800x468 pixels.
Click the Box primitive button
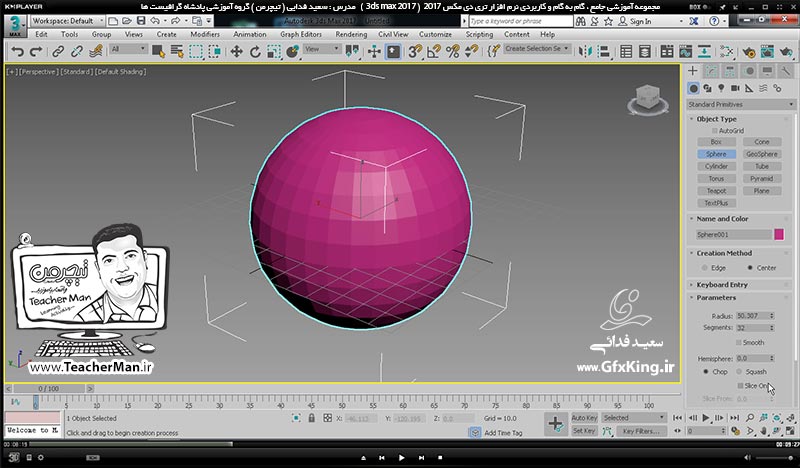(716, 142)
